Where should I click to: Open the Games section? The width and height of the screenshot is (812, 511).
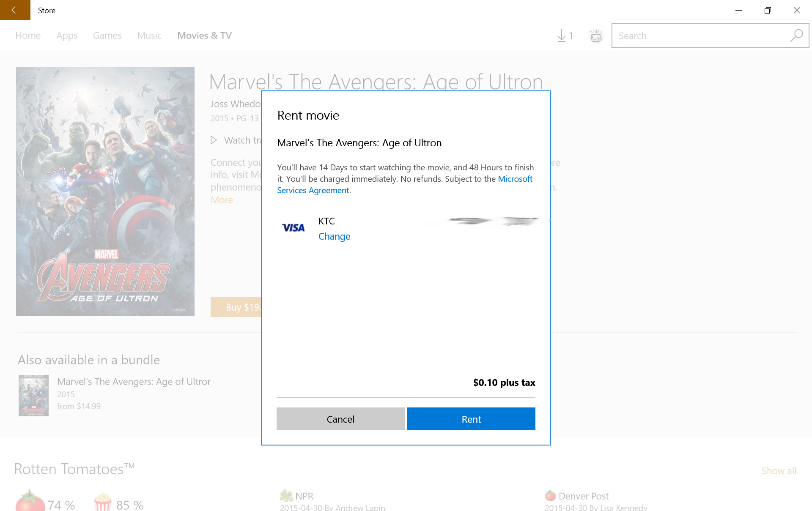[107, 36]
